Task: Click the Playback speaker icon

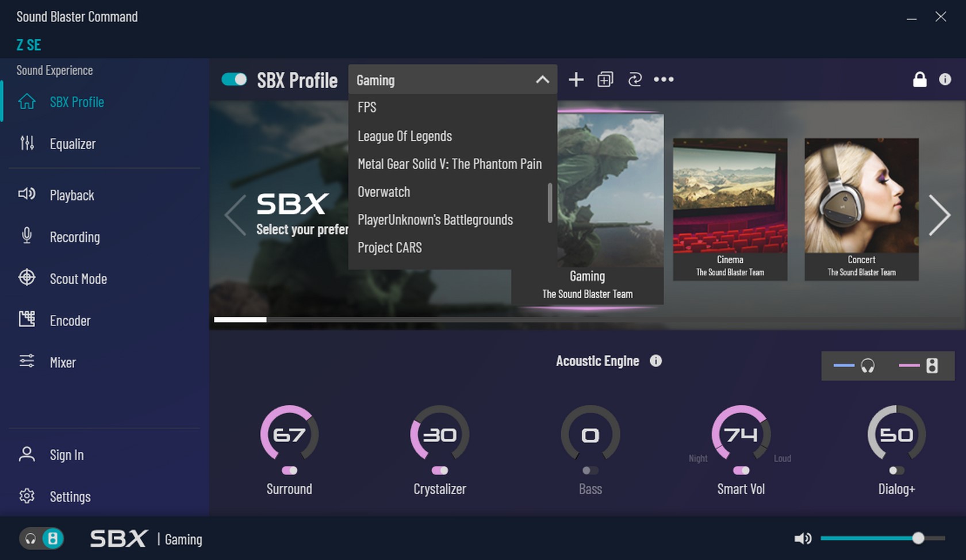Action: pos(27,194)
